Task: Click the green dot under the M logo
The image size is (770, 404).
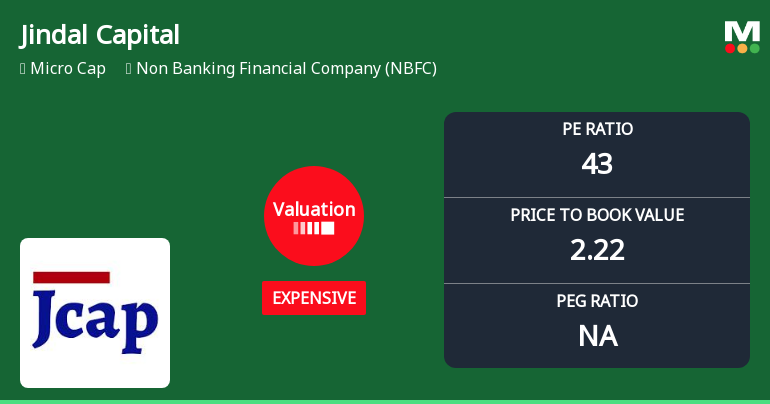Action: [753, 48]
